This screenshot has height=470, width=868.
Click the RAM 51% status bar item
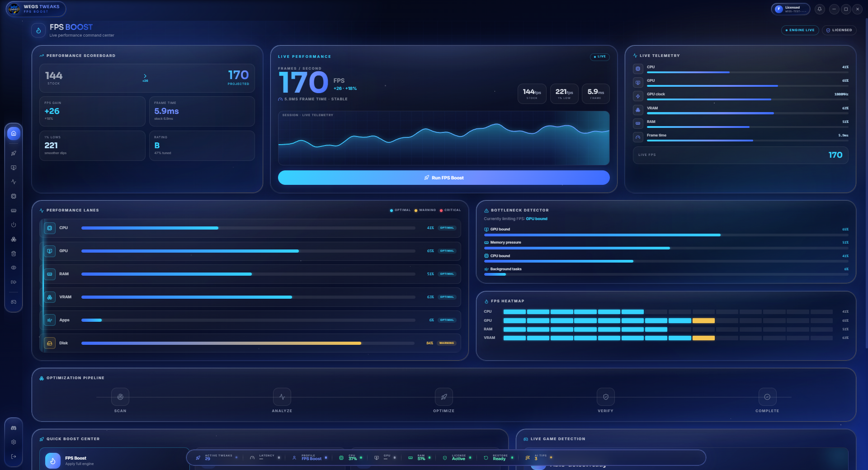(420, 457)
